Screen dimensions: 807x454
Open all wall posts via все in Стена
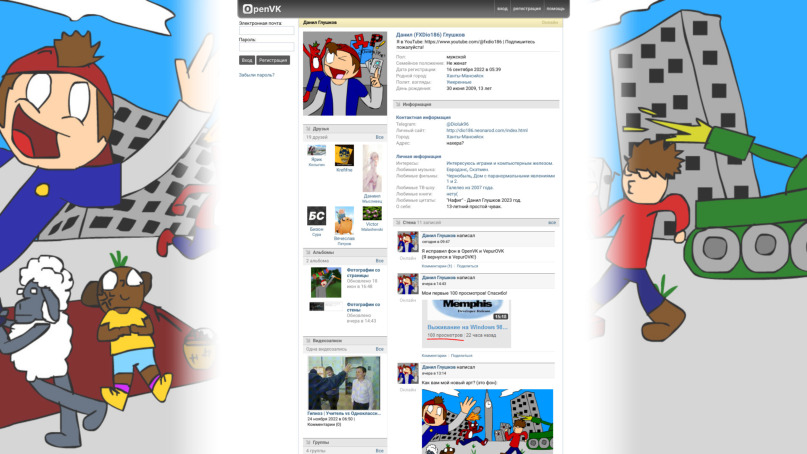pyautogui.click(x=552, y=223)
